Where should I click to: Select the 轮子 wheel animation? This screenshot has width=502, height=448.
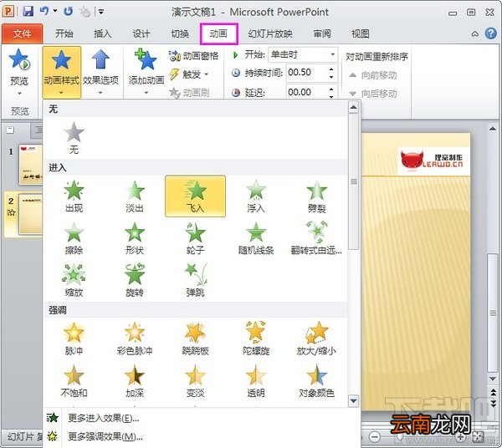pos(195,238)
